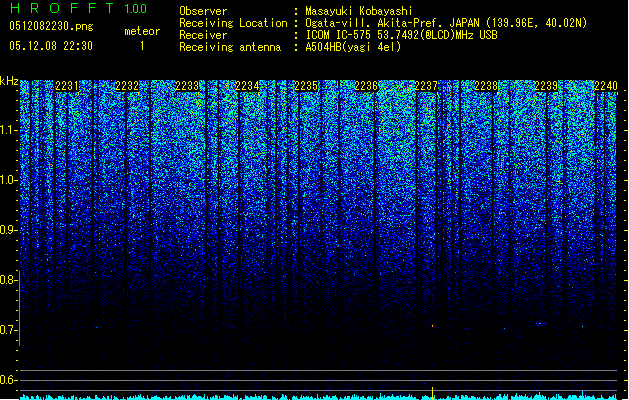Viewport: 629px width, 400px height.
Task: Click the 'meteor' count label
Action: click(142, 31)
